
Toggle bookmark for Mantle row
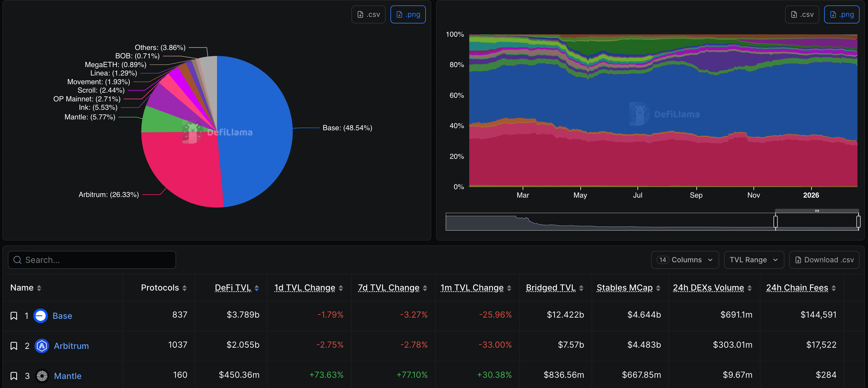tap(14, 376)
